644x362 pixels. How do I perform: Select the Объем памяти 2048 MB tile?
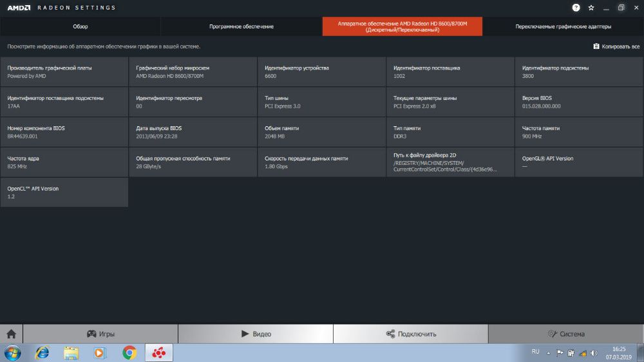(x=321, y=132)
